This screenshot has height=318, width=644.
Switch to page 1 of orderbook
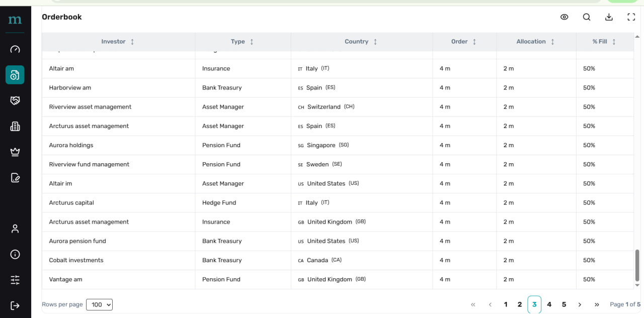click(x=506, y=304)
